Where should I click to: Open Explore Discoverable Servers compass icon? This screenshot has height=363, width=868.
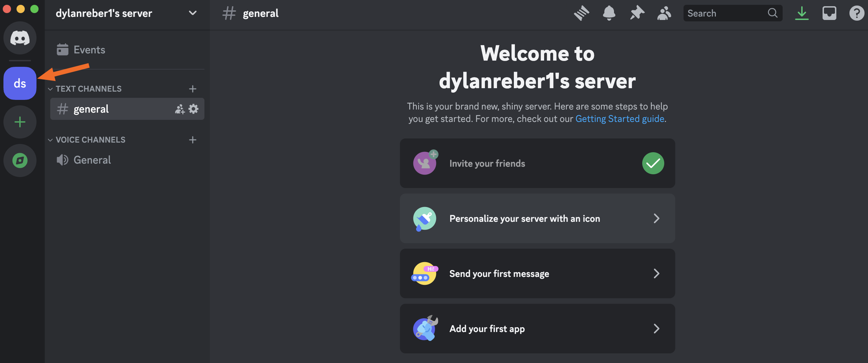pyautogui.click(x=20, y=160)
